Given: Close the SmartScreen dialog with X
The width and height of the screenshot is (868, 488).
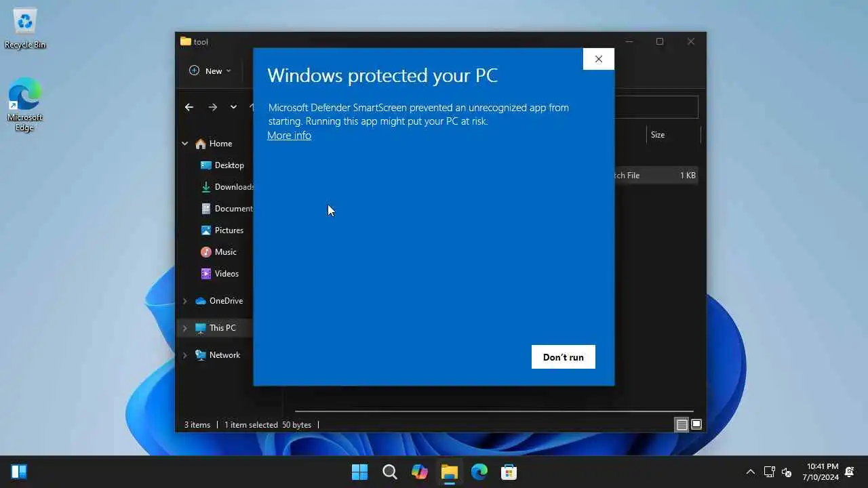Looking at the screenshot, I should [598, 59].
